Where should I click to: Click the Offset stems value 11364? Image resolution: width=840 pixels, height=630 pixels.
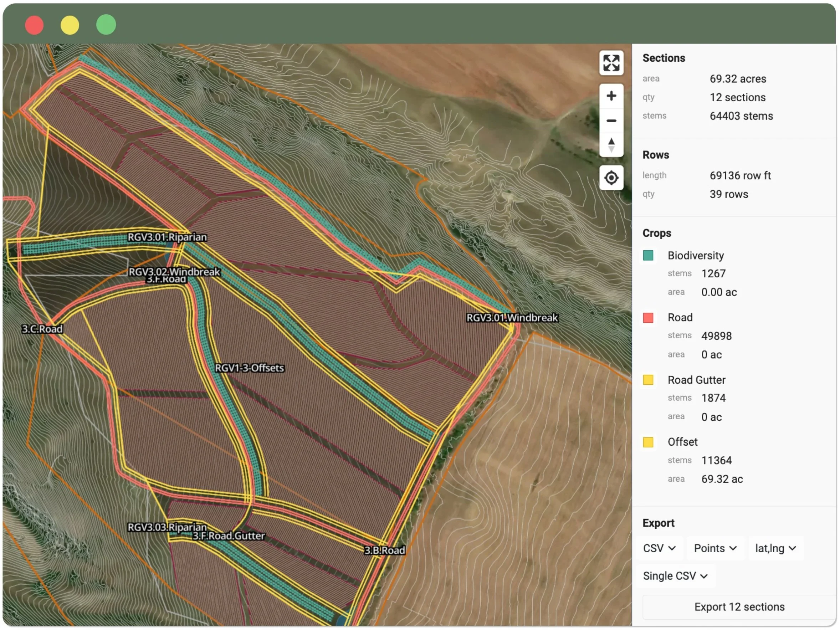tap(716, 460)
